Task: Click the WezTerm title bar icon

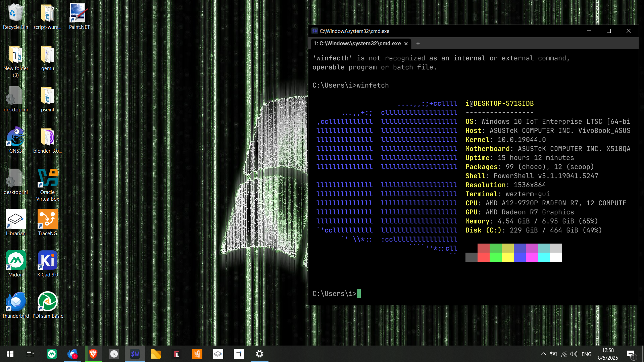Action: click(315, 31)
